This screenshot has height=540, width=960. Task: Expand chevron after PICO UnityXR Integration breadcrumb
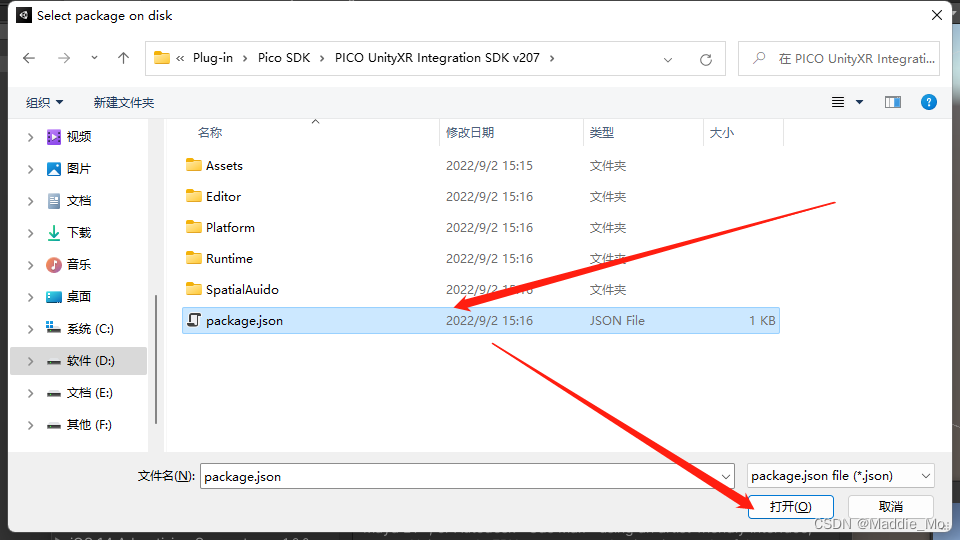(x=552, y=58)
